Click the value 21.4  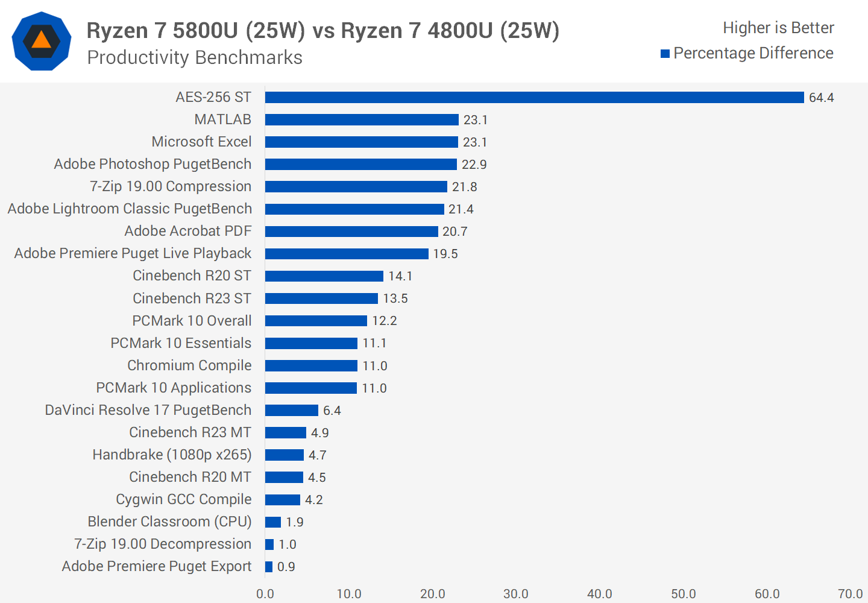pyautogui.click(x=461, y=209)
